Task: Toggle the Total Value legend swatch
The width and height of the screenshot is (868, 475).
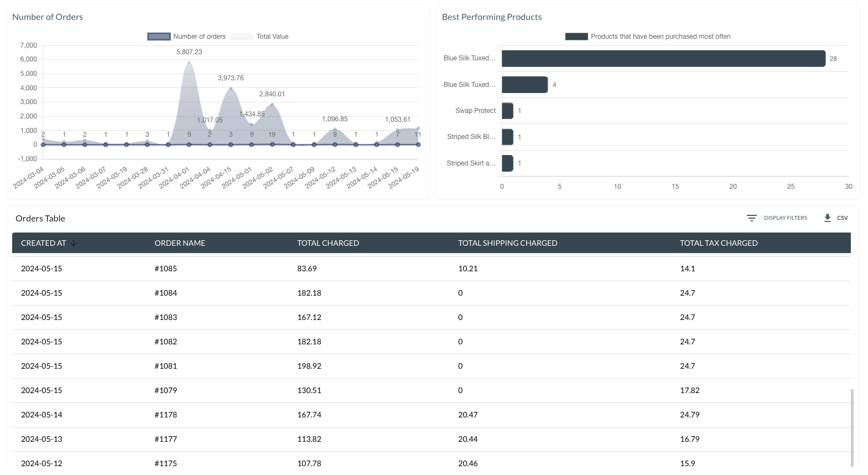Action: (x=242, y=37)
